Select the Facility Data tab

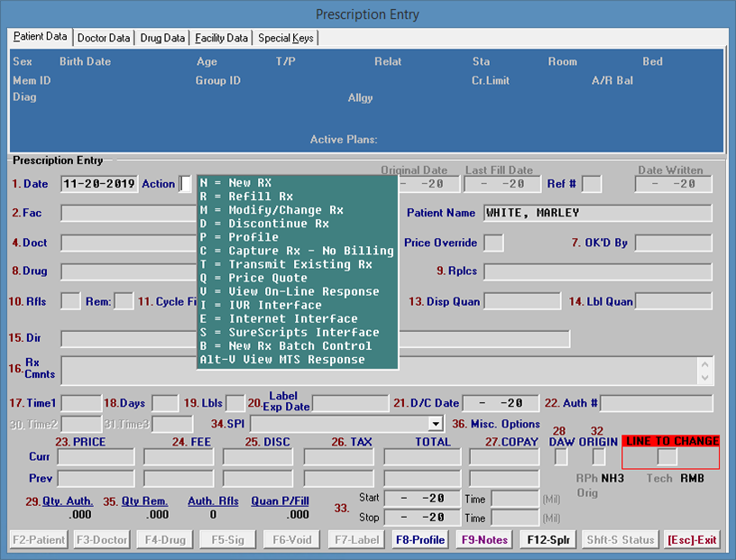tap(222, 38)
